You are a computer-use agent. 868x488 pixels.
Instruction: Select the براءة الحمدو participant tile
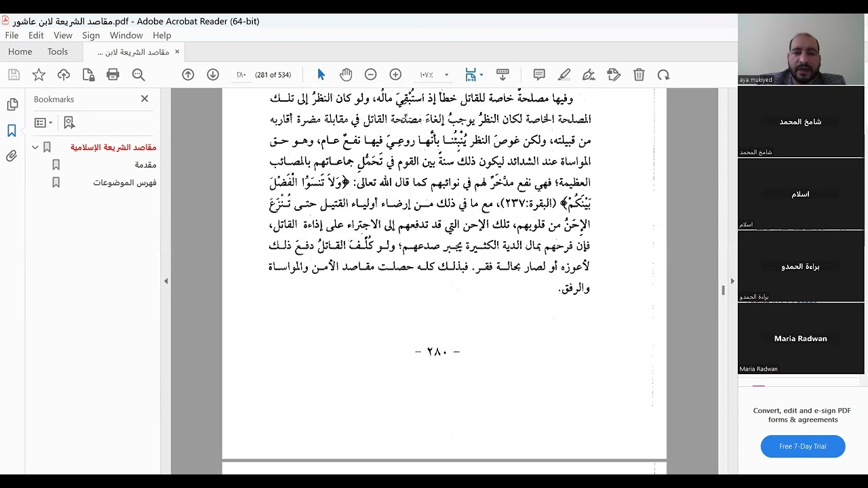801,267
